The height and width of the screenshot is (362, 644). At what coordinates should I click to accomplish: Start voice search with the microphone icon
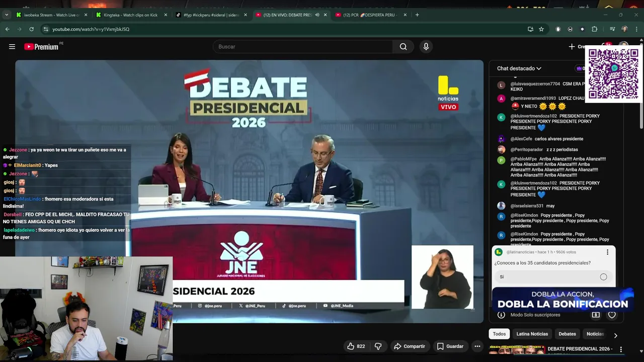(x=426, y=47)
